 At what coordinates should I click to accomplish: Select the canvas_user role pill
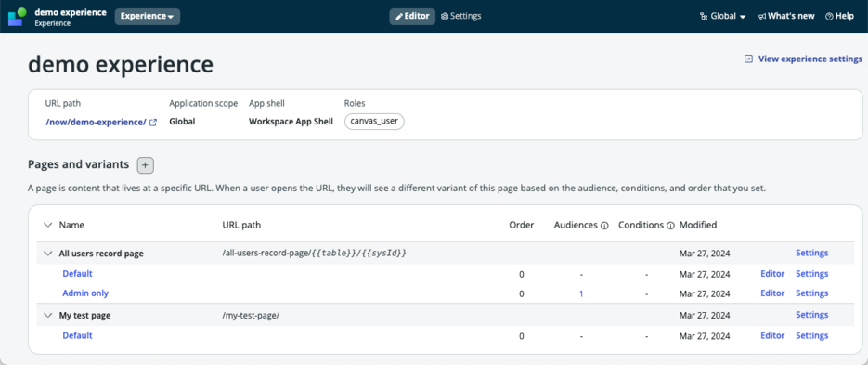374,122
